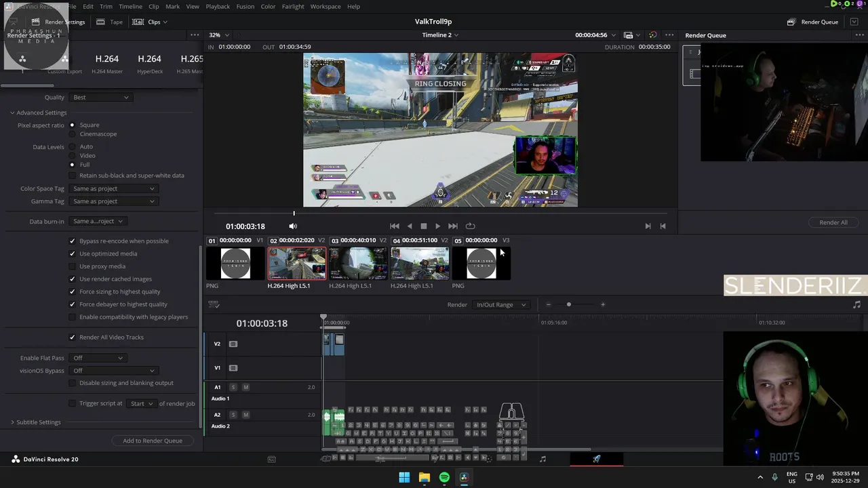Open Render In/Out Range dropdown
This screenshot has height=488, width=868.
(x=501, y=305)
